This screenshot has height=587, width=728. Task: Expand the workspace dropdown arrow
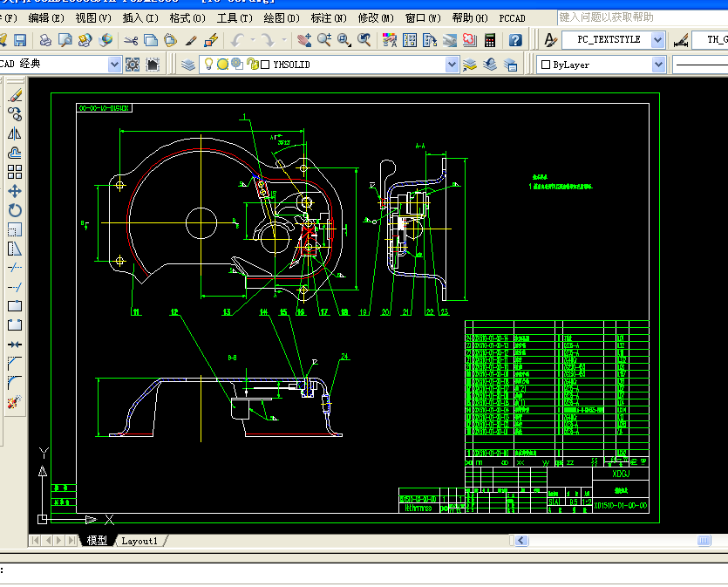tap(115, 65)
